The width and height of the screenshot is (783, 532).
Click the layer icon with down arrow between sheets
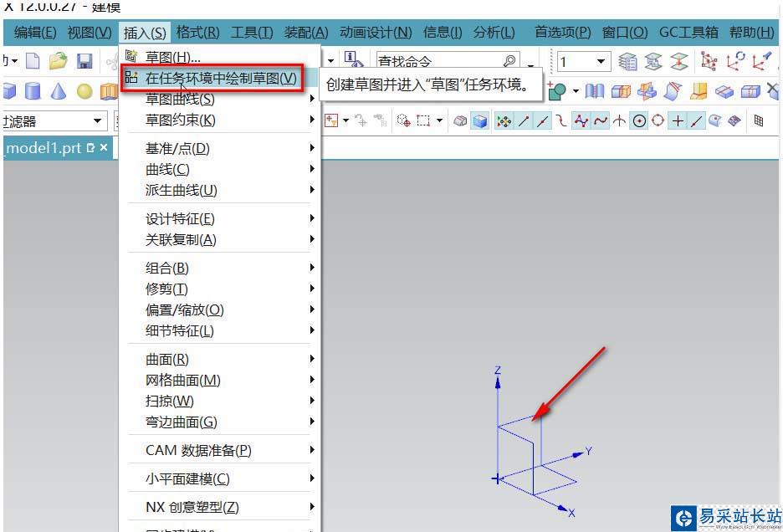coord(679,62)
